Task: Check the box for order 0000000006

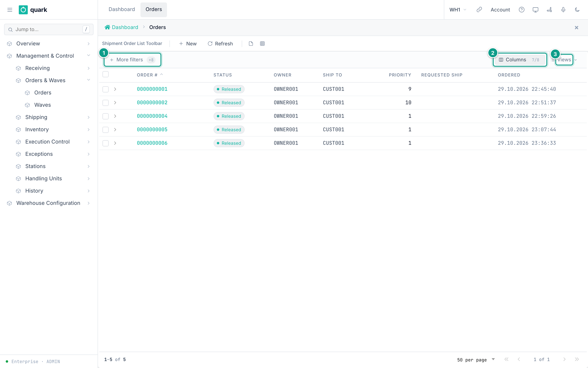Action: pyautogui.click(x=105, y=143)
